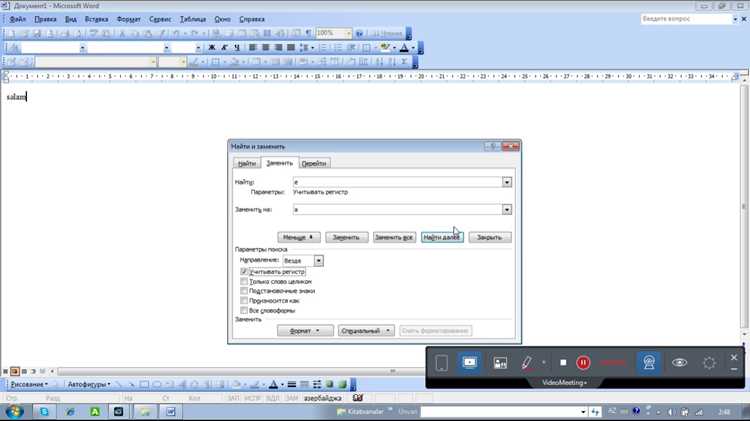Image resolution: width=750 pixels, height=421 pixels.
Task: Open the Формат button dropdown
Action: point(305,331)
